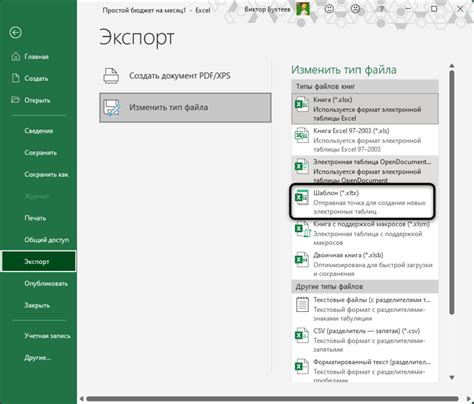Screen dimensions: 474x404
Task: Select the Книга (*.xlsx) title text
Action: (x=332, y=100)
